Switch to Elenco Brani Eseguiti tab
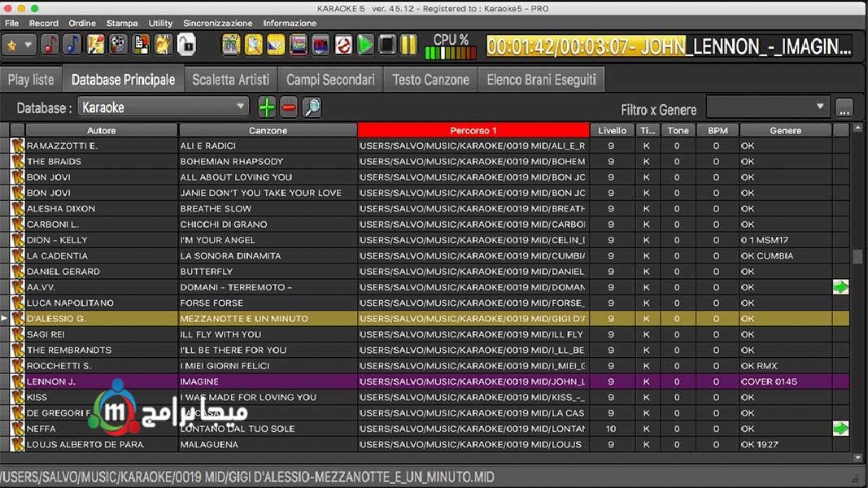This screenshot has height=488, width=868. [542, 80]
